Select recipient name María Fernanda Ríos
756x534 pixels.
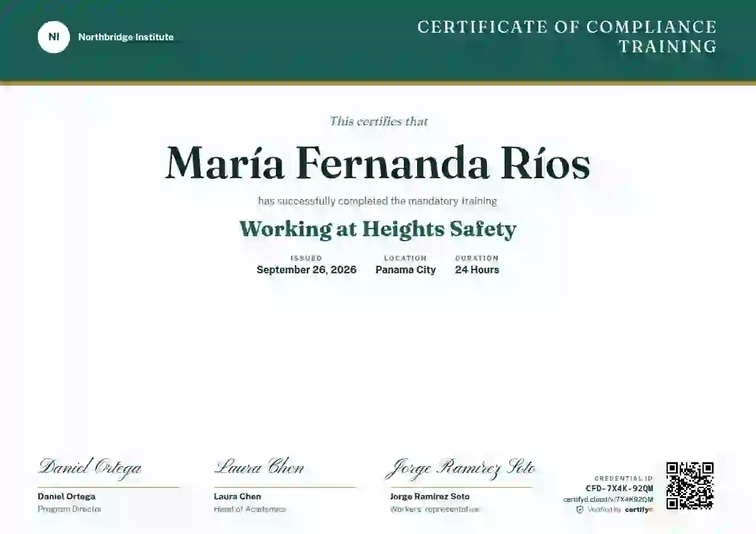[x=378, y=163]
